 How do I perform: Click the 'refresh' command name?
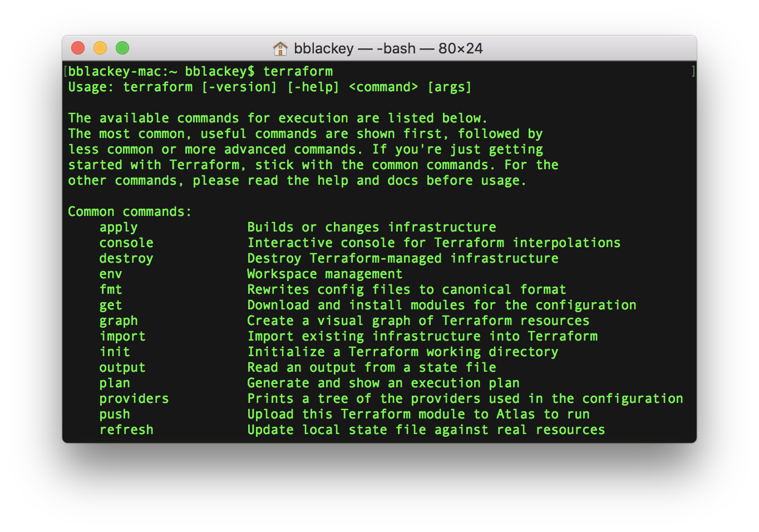(126, 430)
